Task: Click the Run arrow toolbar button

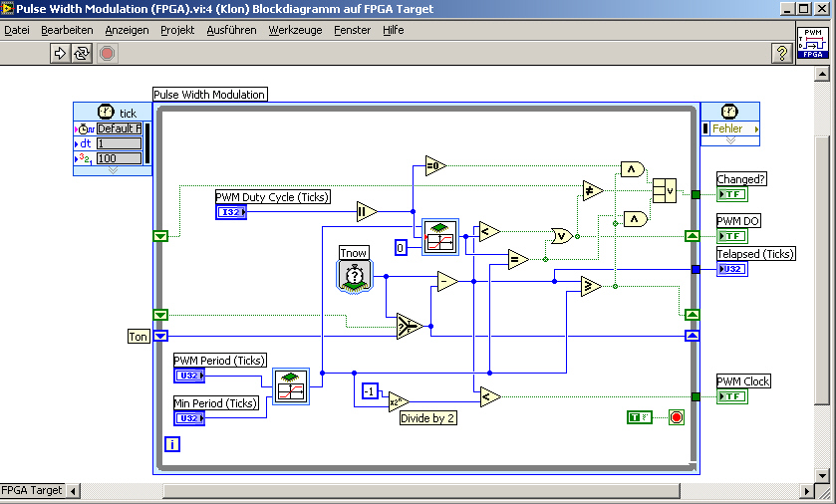Action: tap(60, 53)
